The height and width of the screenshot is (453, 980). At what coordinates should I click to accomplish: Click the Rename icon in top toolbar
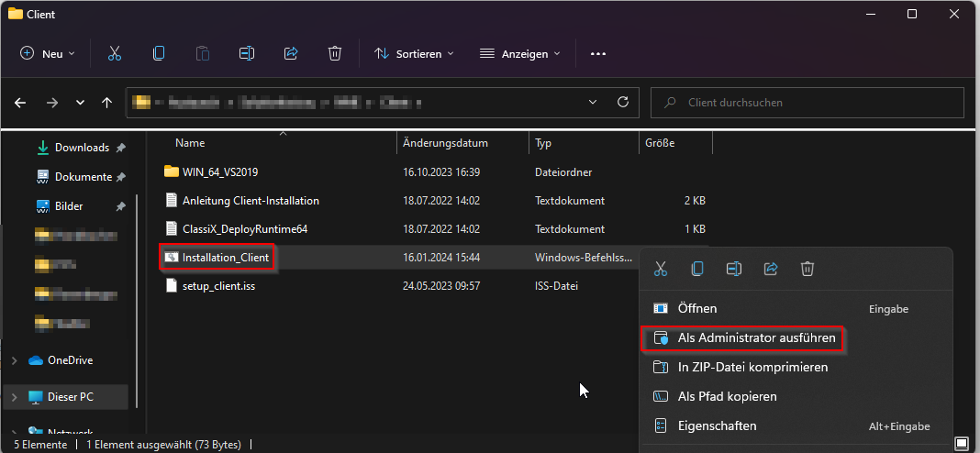coord(247,54)
